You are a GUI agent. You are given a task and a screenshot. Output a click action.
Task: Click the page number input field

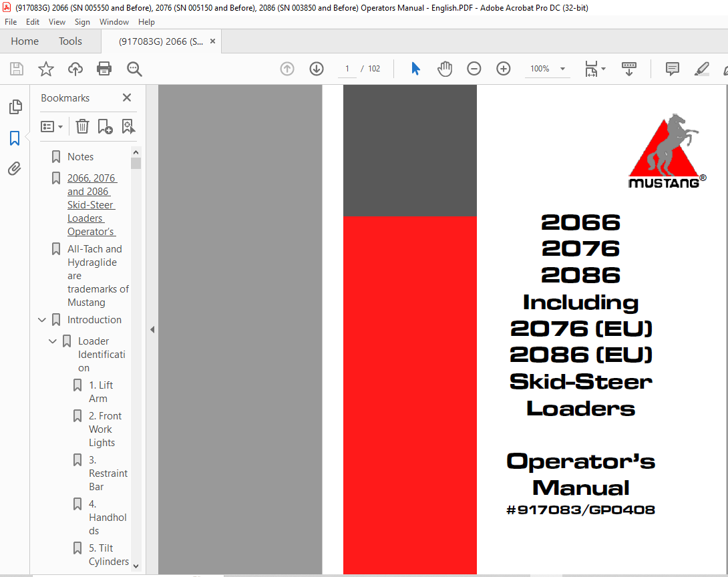coord(347,69)
